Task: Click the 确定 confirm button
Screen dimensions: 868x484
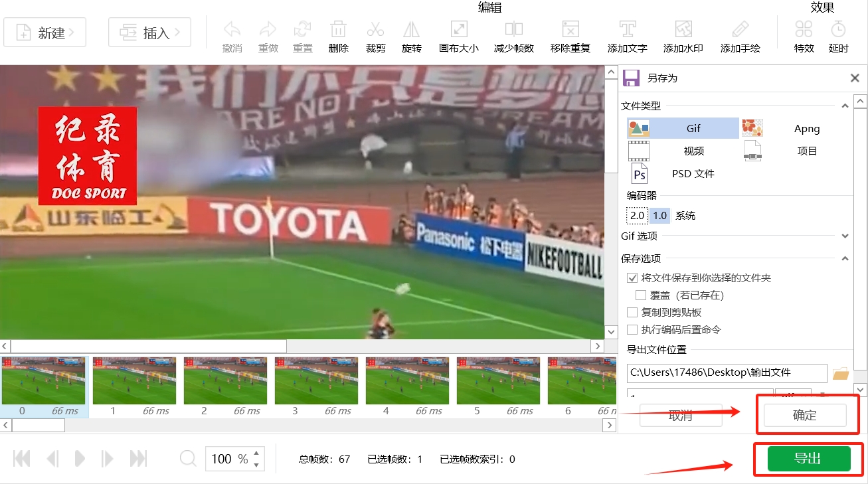Action: pyautogui.click(x=805, y=416)
